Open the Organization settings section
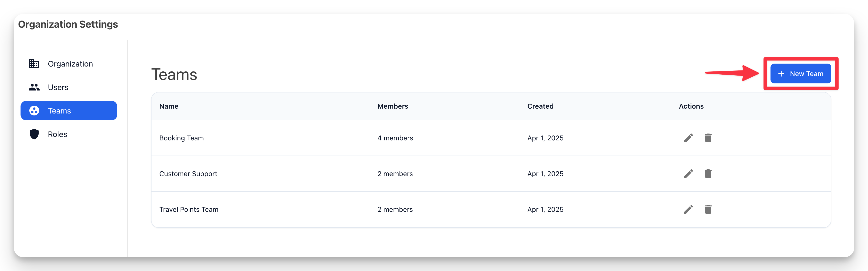 coord(70,64)
